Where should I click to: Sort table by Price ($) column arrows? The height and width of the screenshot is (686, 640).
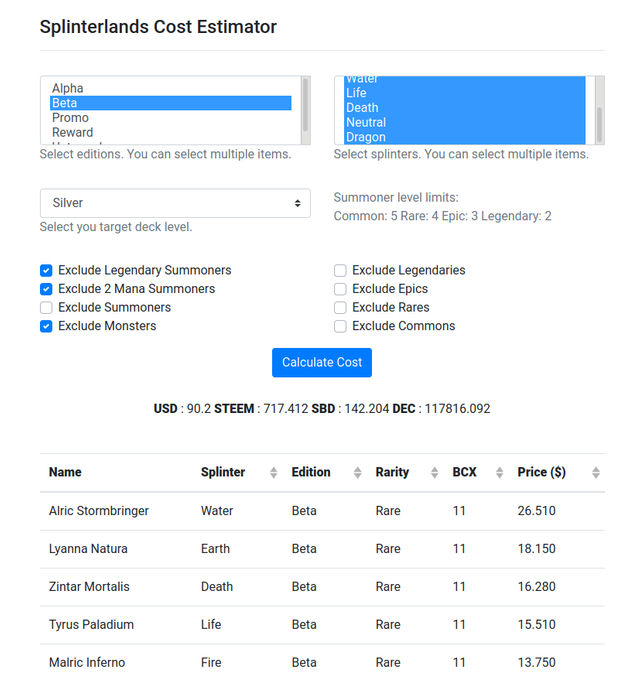pyautogui.click(x=595, y=472)
